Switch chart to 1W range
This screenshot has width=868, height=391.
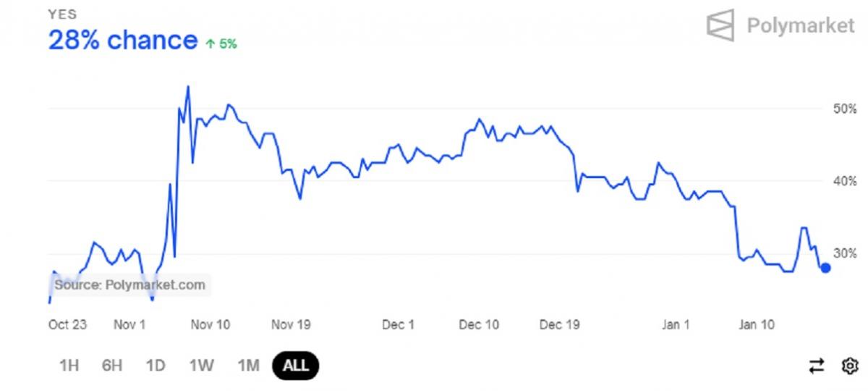point(201,366)
